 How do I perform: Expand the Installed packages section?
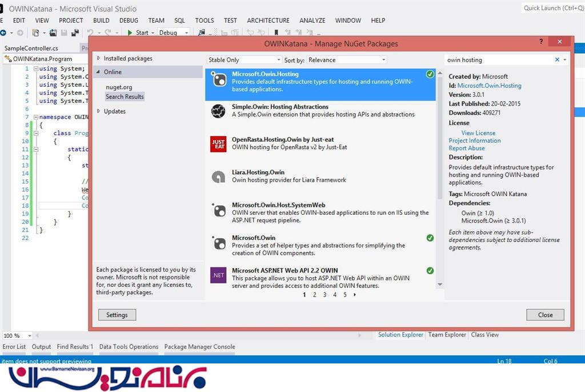pyautogui.click(x=99, y=58)
